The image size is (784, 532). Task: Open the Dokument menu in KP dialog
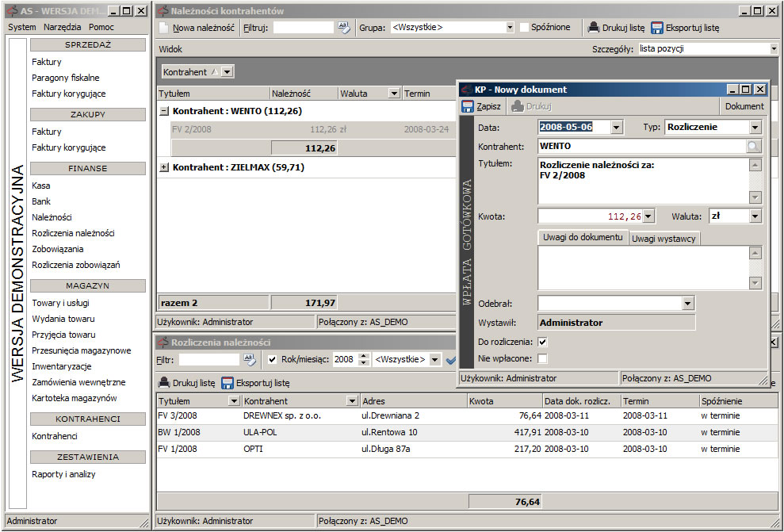(744, 106)
